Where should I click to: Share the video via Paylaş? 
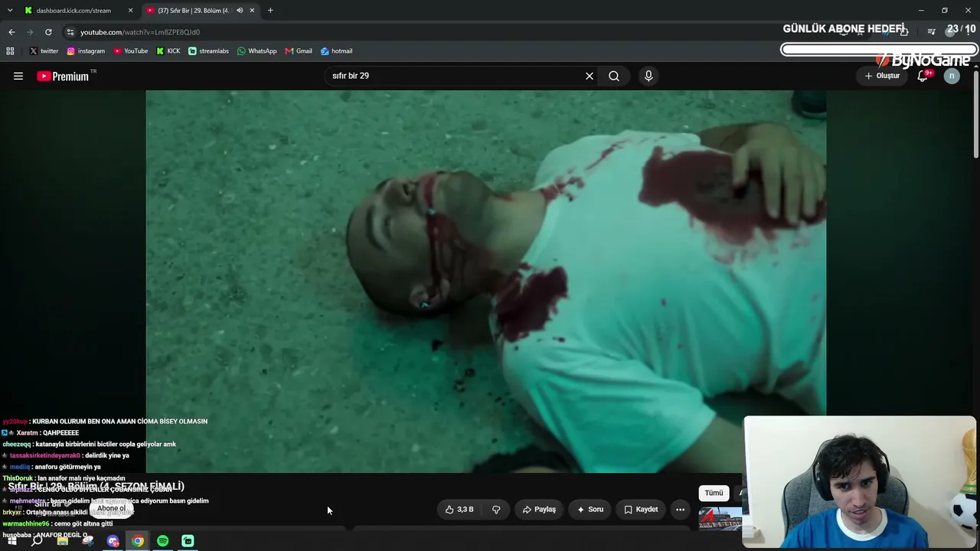tap(539, 509)
